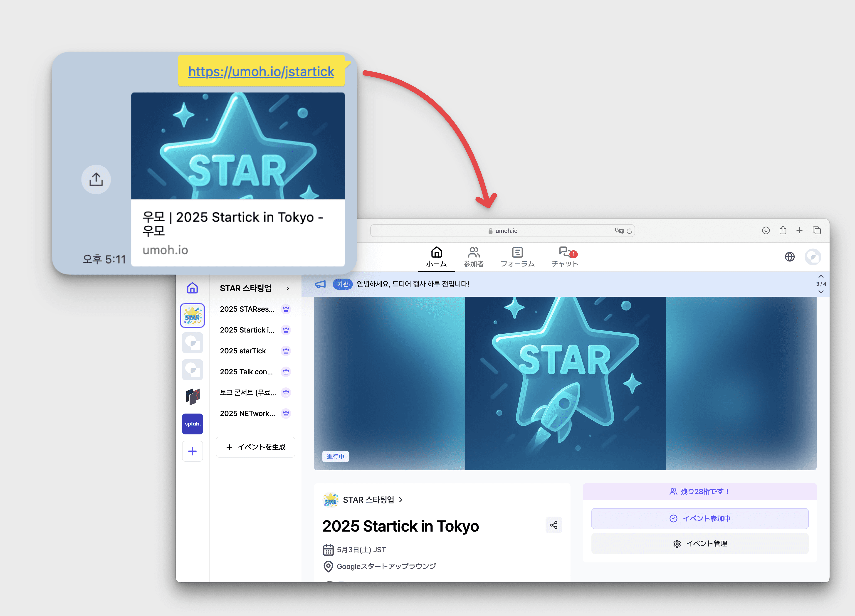Show the next announcement with down chevron

coord(821,291)
